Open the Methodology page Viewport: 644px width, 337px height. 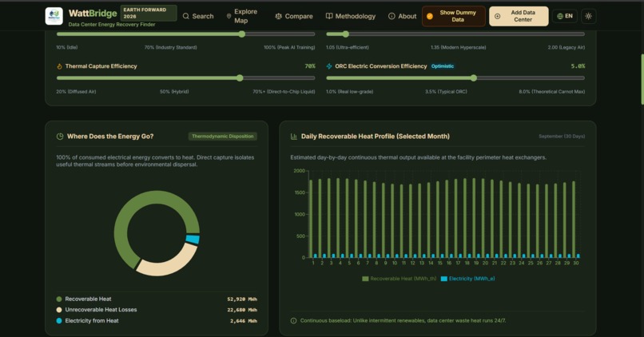pos(350,16)
